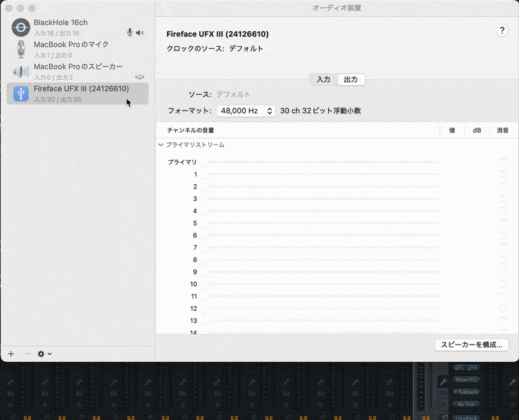The height and width of the screenshot is (420, 519).
Task: Click the スピーカーを構成 button
Action: point(472,345)
